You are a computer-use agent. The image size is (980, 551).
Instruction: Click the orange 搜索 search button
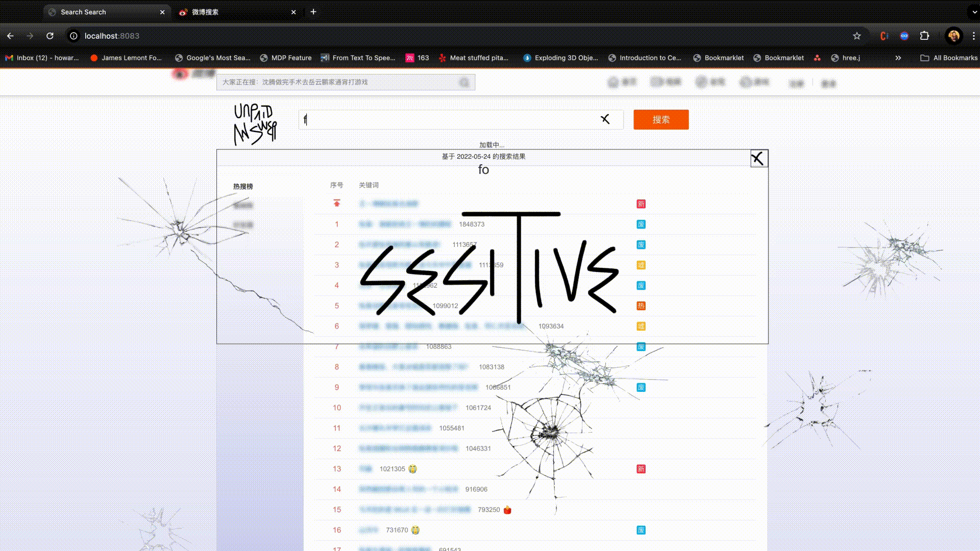coord(660,119)
